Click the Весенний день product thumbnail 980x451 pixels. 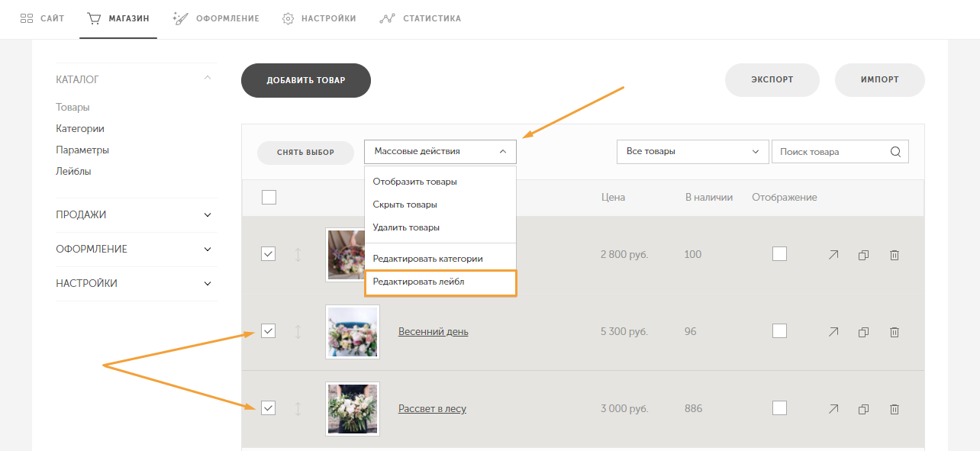352,332
